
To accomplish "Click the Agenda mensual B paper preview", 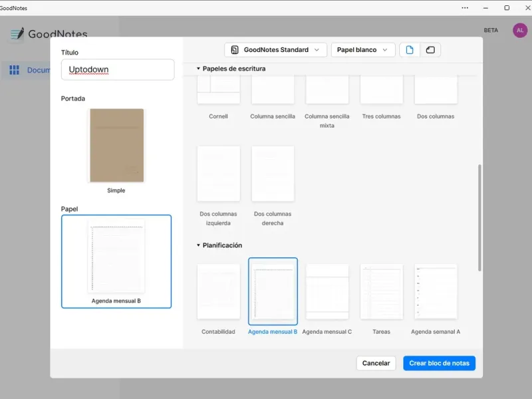I will 116,261.
